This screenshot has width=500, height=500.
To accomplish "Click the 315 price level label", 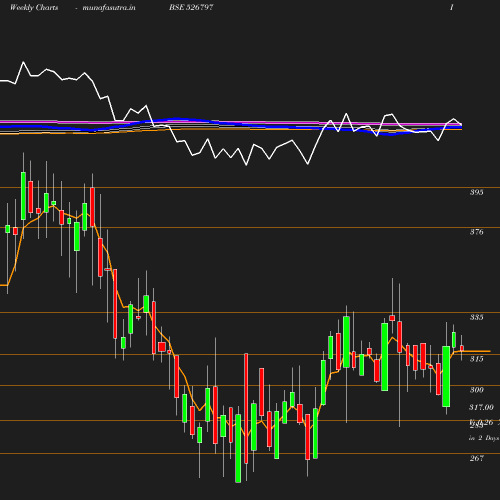I will pyautogui.click(x=476, y=359).
